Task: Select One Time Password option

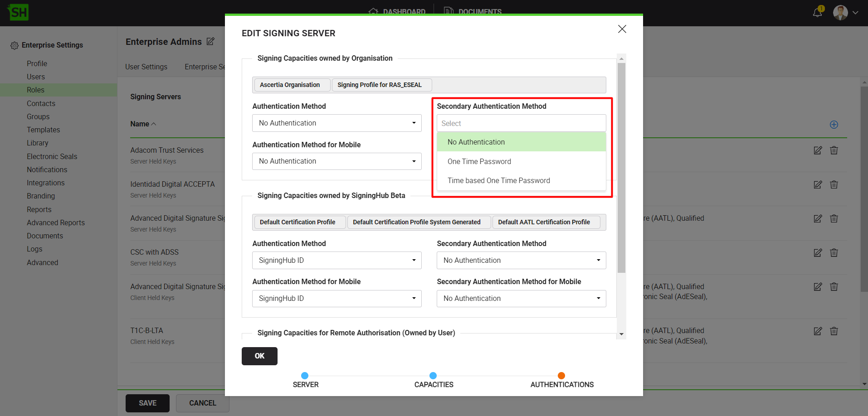Action: point(479,161)
